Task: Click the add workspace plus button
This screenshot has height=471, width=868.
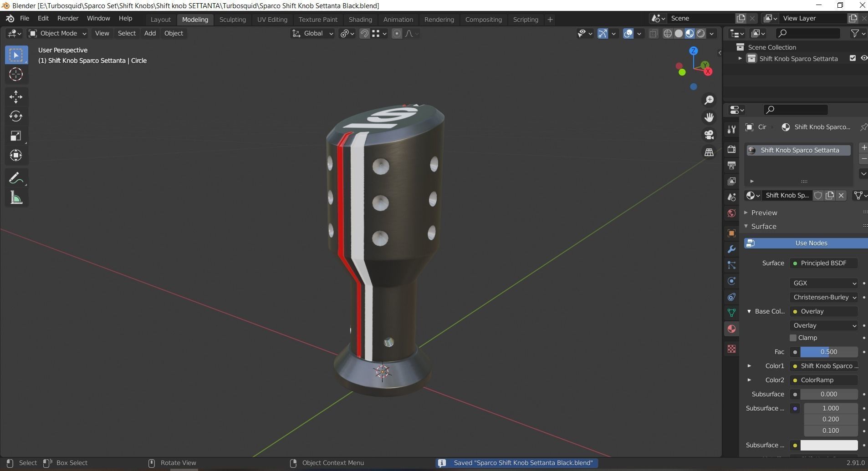Action: click(x=550, y=20)
